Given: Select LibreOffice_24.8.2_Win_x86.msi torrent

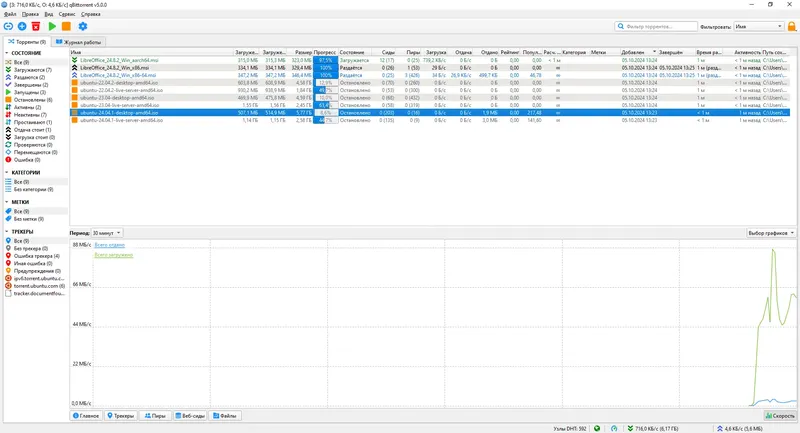Looking at the screenshot, I should pyautogui.click(x=430, y=67).
